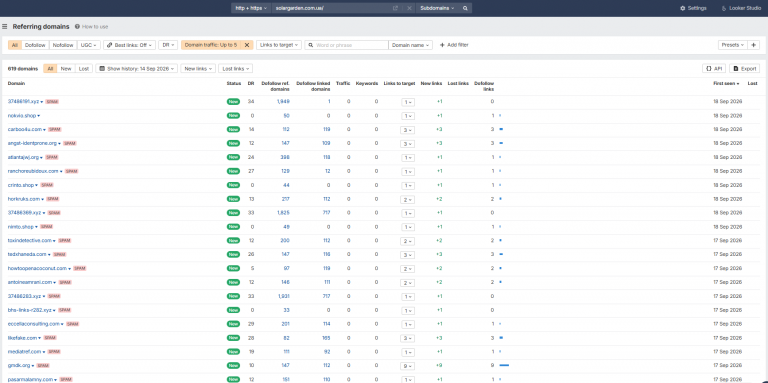Remove the Domain traffic filter
The height and width of the screenshot is (383, 768).
click(247, 45)
